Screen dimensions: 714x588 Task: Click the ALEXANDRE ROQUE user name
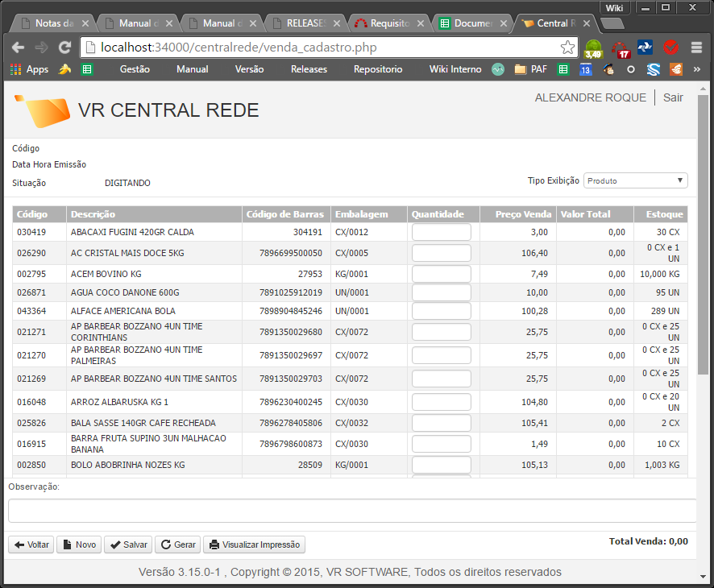click(590, 97)
